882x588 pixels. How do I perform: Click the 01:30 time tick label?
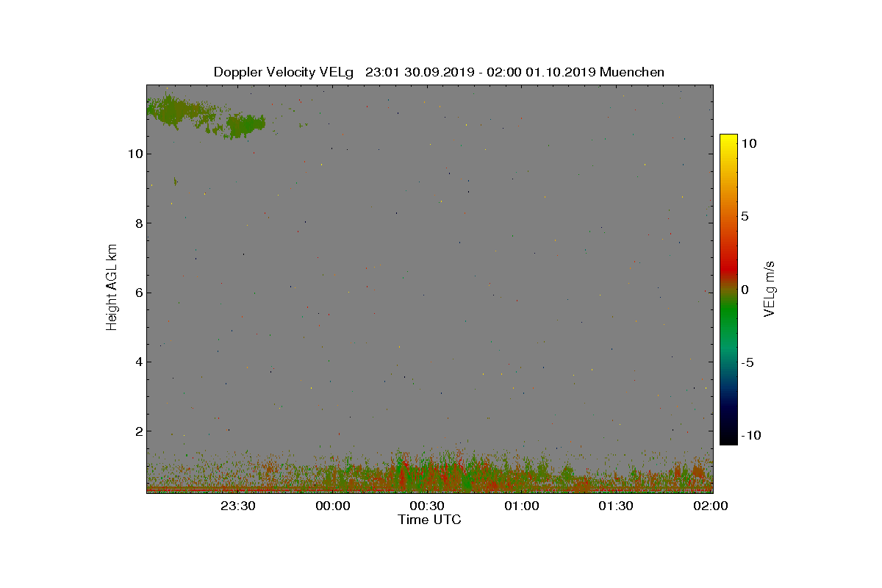point(616,506)
